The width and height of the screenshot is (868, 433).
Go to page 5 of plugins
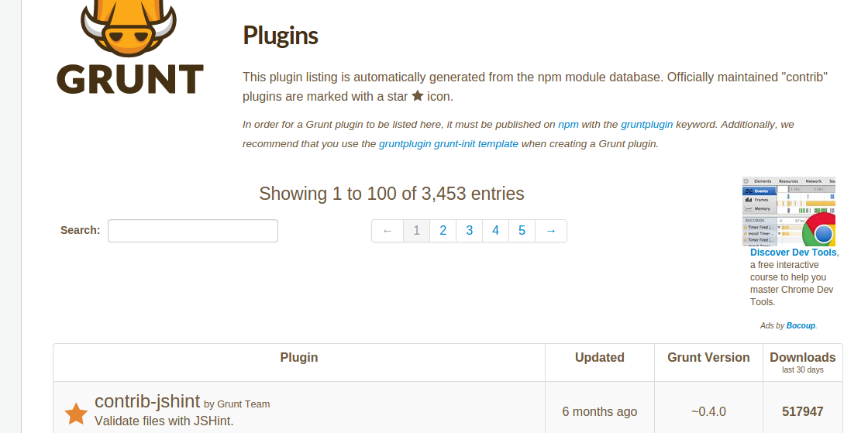pos(522,231)
